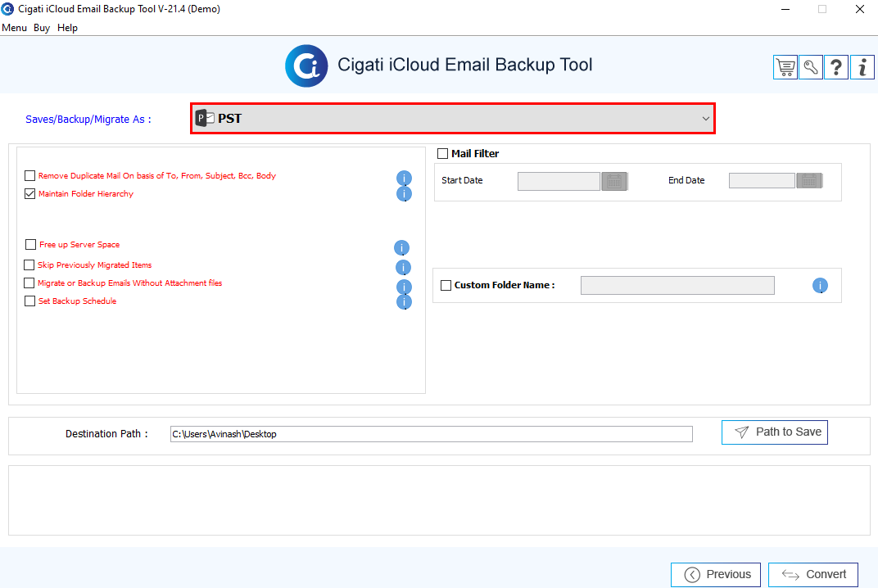Image resolution: width=878 pixels, height=588 pixels.
Task: Enable Free up Server Space
Action: (31, 245)
